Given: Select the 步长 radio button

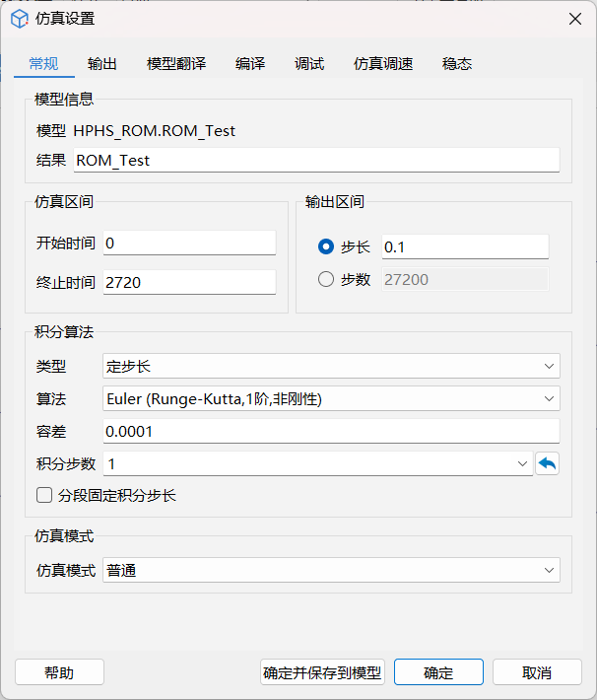Looking at the screenshot, I should (327, 247).
